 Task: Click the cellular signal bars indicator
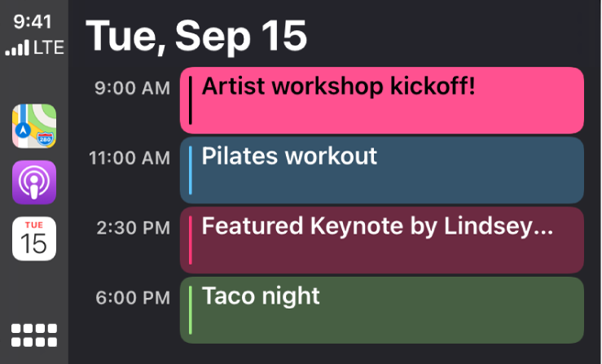point(16,49)
